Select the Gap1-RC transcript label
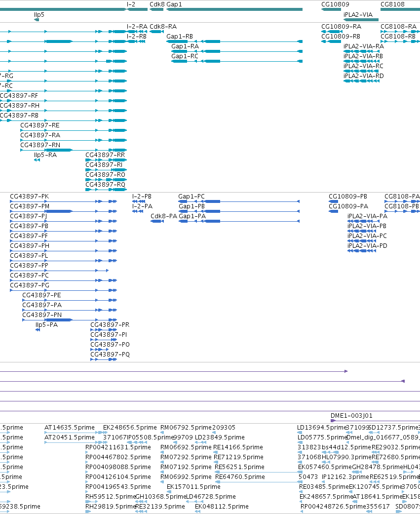 point(185,56)
